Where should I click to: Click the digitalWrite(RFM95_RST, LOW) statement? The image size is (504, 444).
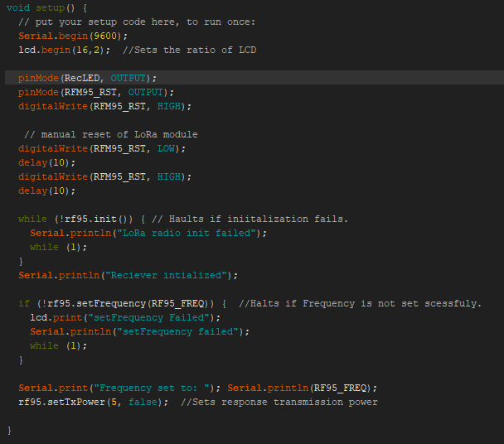[102, 148]
